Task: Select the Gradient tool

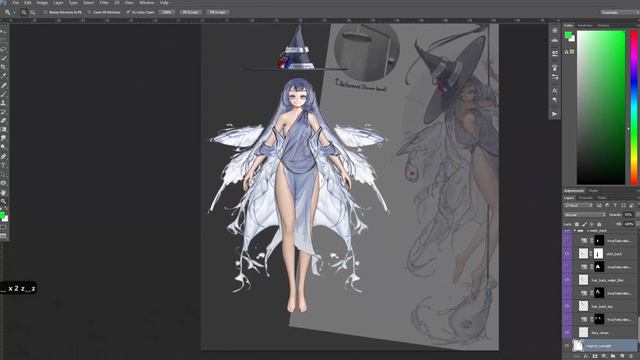Action: coord(4,129)
